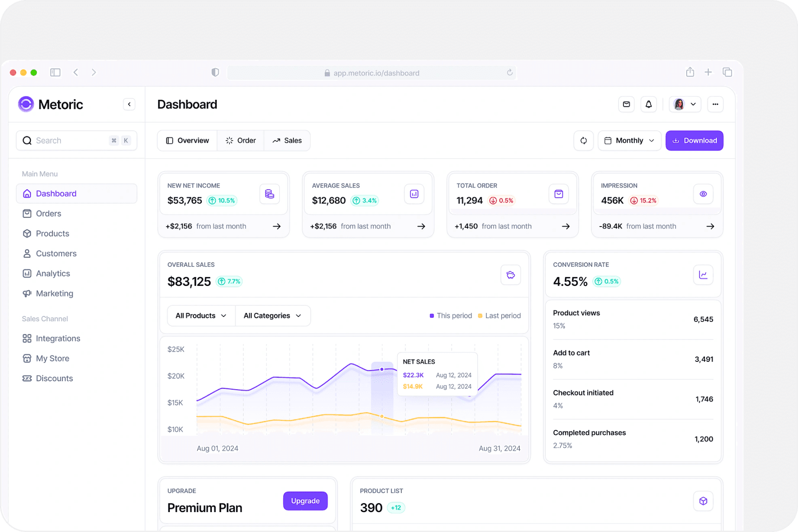
Task: Open the mail inbox icon
Action: [x=626, y=104]
